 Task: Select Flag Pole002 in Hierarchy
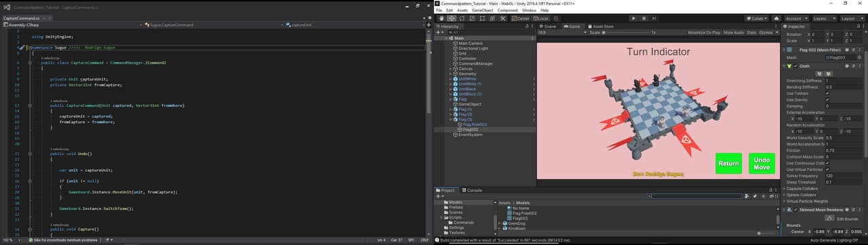coord(475,125)
